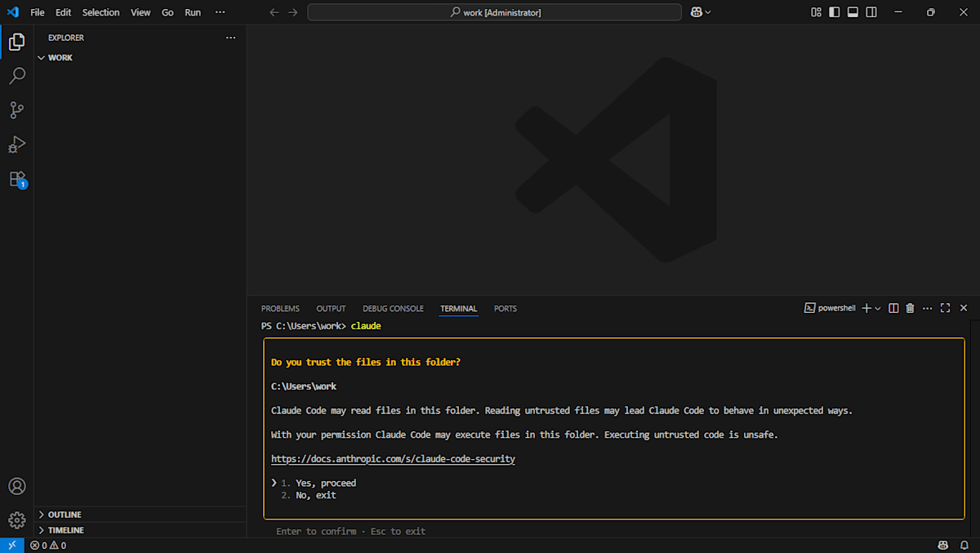
Task: Open the Go menu
Action: pos(167,12)
